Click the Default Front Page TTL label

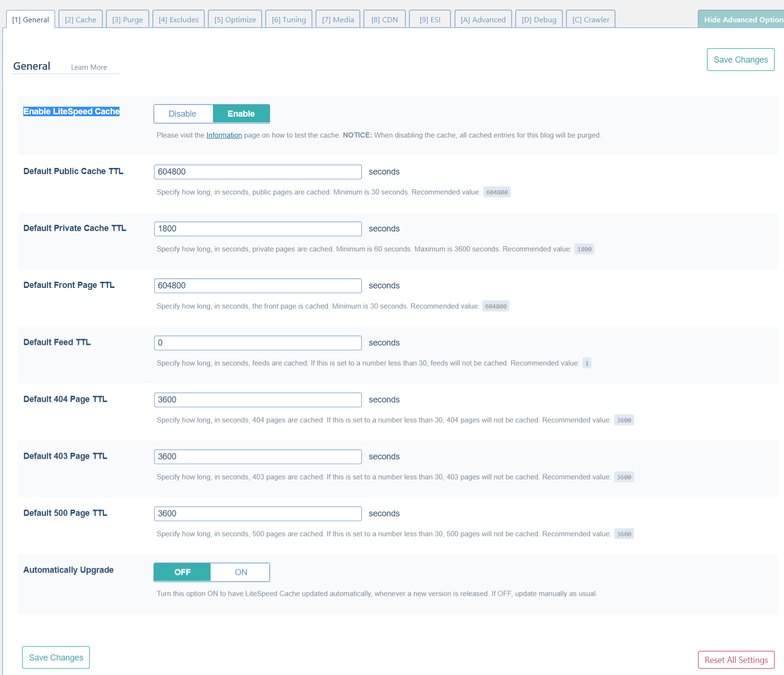[x=69, y=285]
